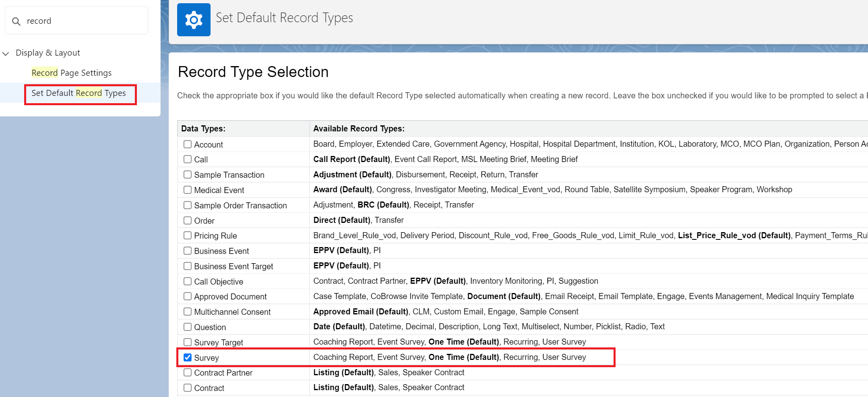
Task: Check the Approved Document checkbox
Action: click(188, 296)
